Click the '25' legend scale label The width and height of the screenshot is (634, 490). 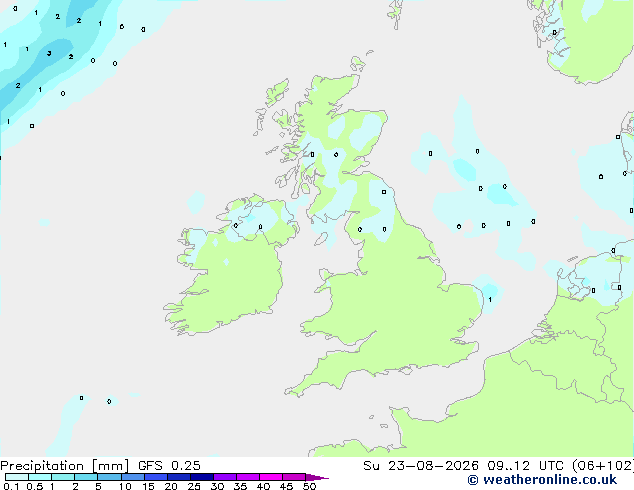coord(194,486)
